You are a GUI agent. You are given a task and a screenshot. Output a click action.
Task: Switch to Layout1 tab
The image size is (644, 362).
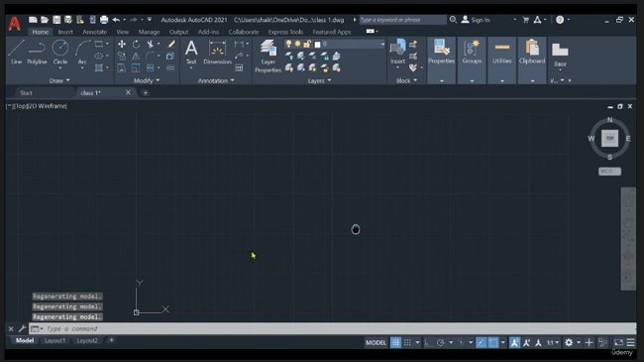coord(54,340)
